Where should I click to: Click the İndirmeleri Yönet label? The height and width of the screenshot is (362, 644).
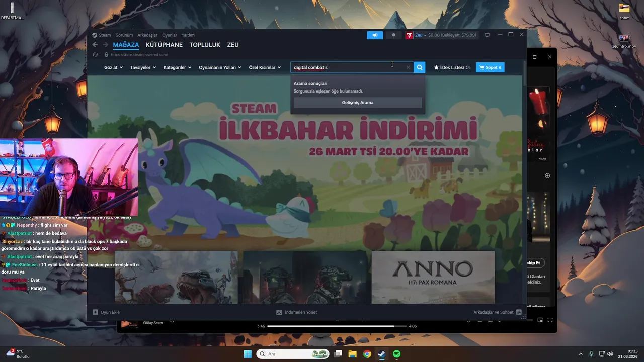click(301, 312)
